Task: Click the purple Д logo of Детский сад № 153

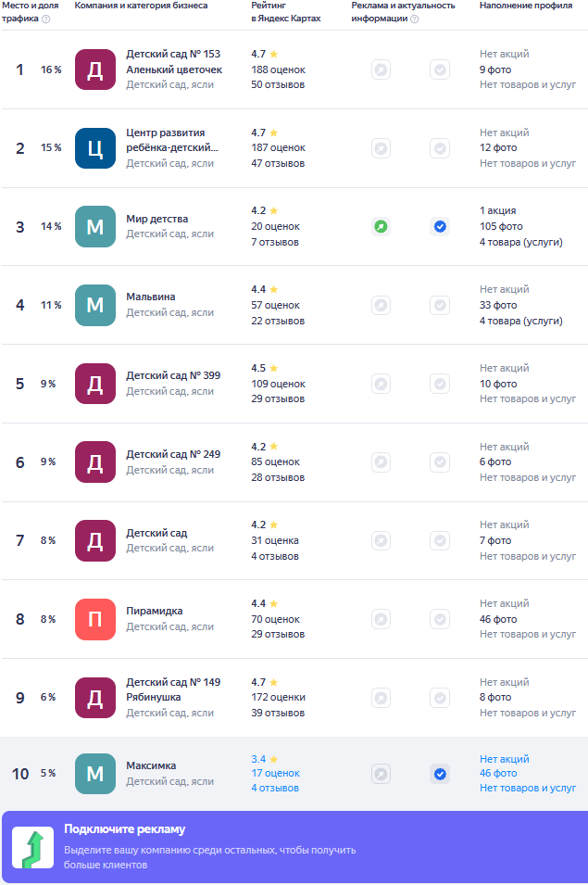Action: [x=95, y=70]
